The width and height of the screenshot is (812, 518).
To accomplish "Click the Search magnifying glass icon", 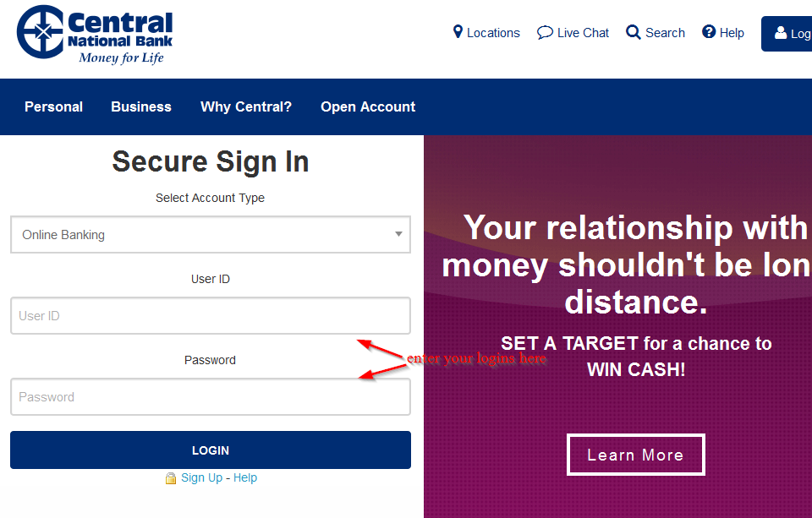I will coord(633,32).
